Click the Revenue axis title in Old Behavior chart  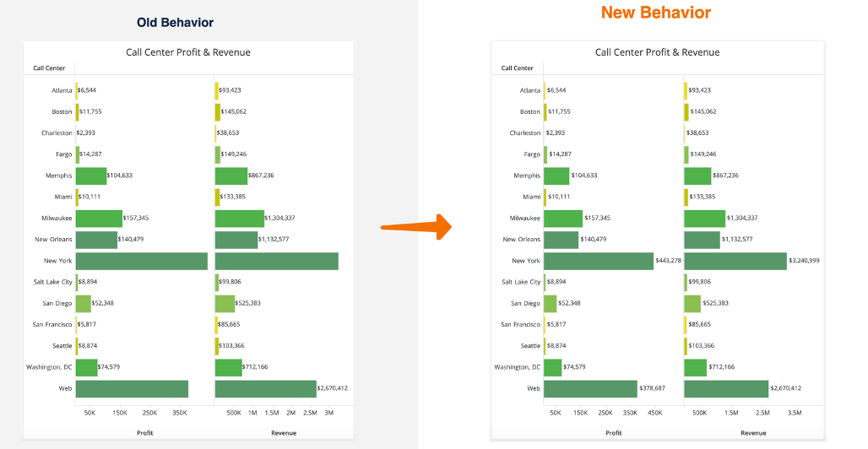pyautogui.click(x=283, y=433)
